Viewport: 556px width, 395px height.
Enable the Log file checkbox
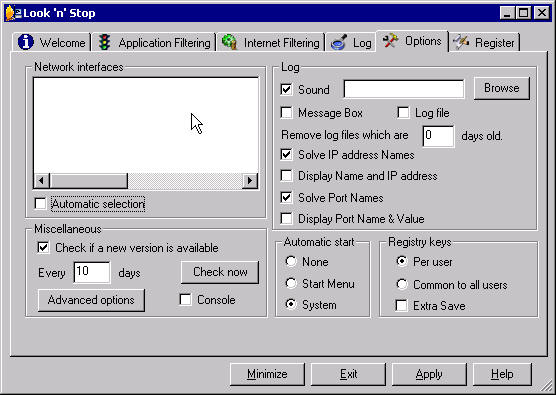pos(403,113)
